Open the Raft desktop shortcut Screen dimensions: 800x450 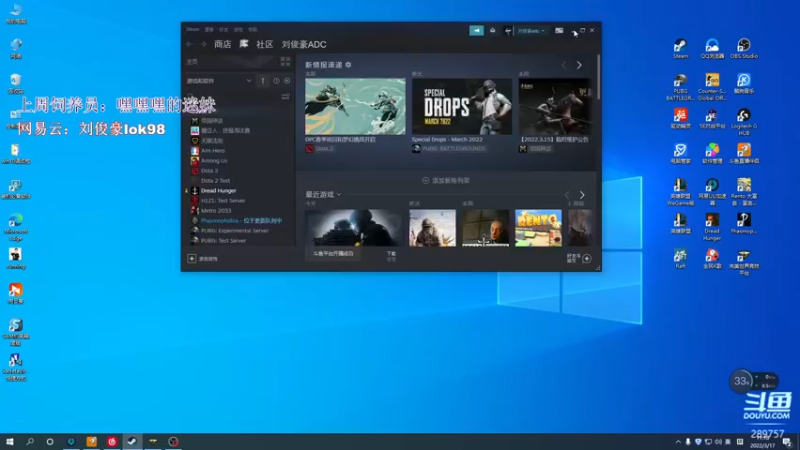(680, 259)
